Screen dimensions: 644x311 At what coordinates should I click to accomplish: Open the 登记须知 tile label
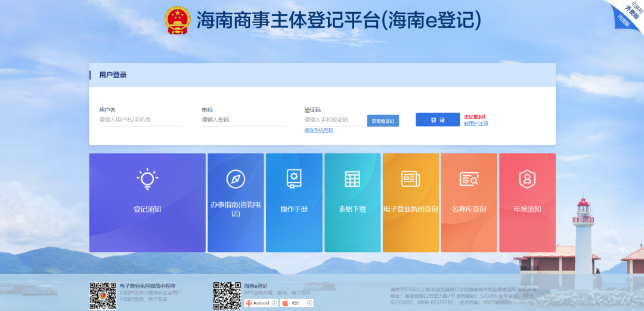[x=147, y=209]
